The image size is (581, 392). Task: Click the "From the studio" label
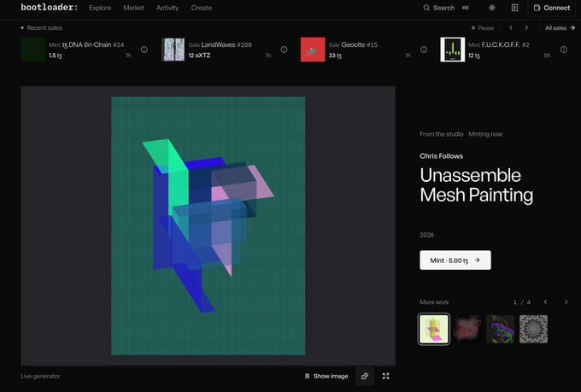click(442, 134)
